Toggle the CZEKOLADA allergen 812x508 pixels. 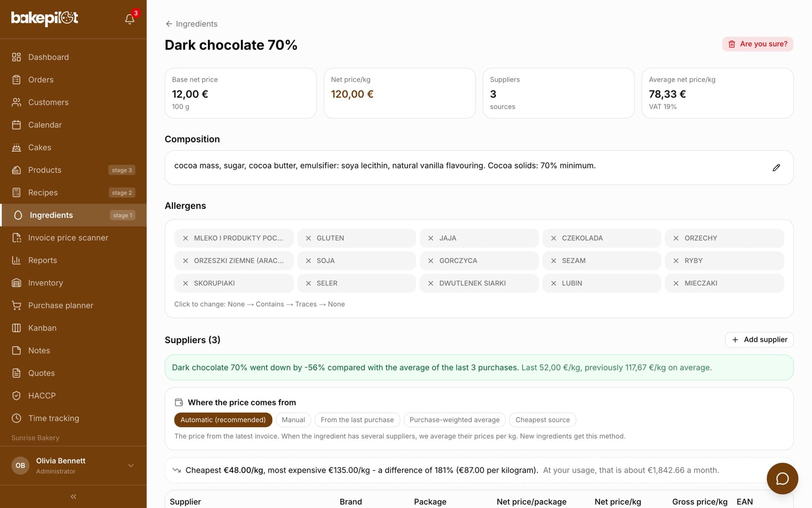(602, 238)
